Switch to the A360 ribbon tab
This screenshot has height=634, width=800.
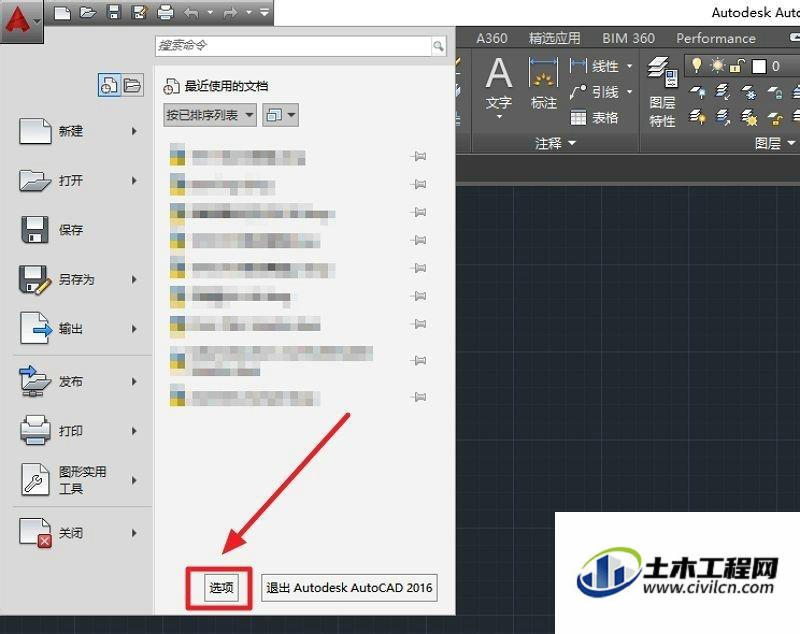[x=491, y=38]
